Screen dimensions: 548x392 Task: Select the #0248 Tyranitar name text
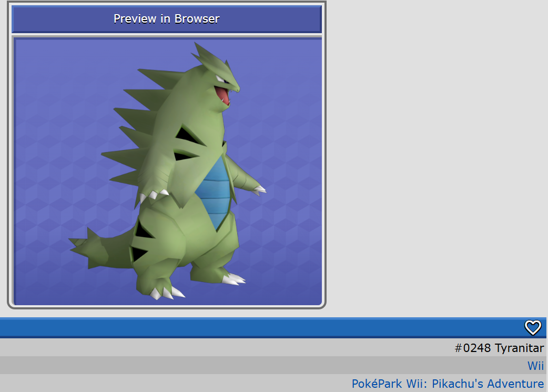coord(499,348)
